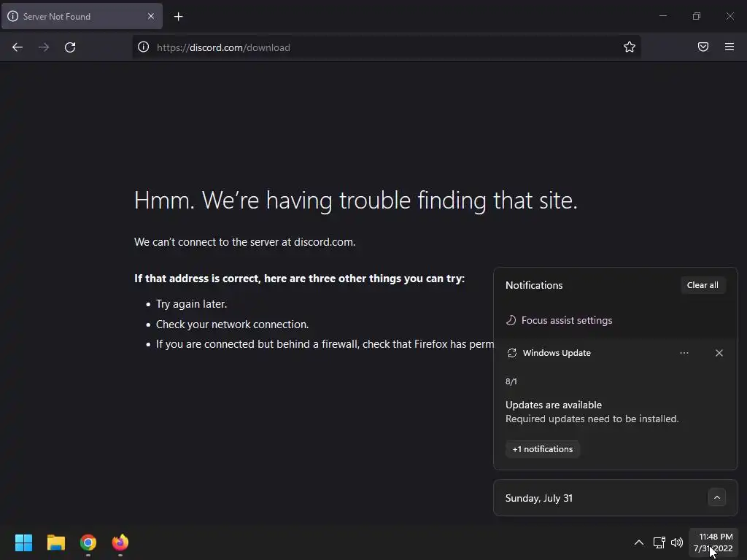
Task: Open the volume control in the tray
Action: tap(677, 542)
